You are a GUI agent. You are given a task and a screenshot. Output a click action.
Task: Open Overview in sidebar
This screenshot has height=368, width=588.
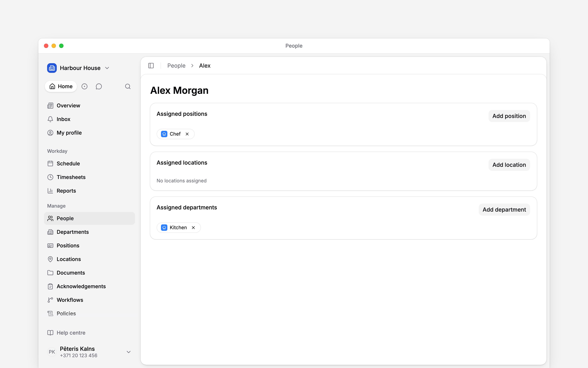point(89,106)
